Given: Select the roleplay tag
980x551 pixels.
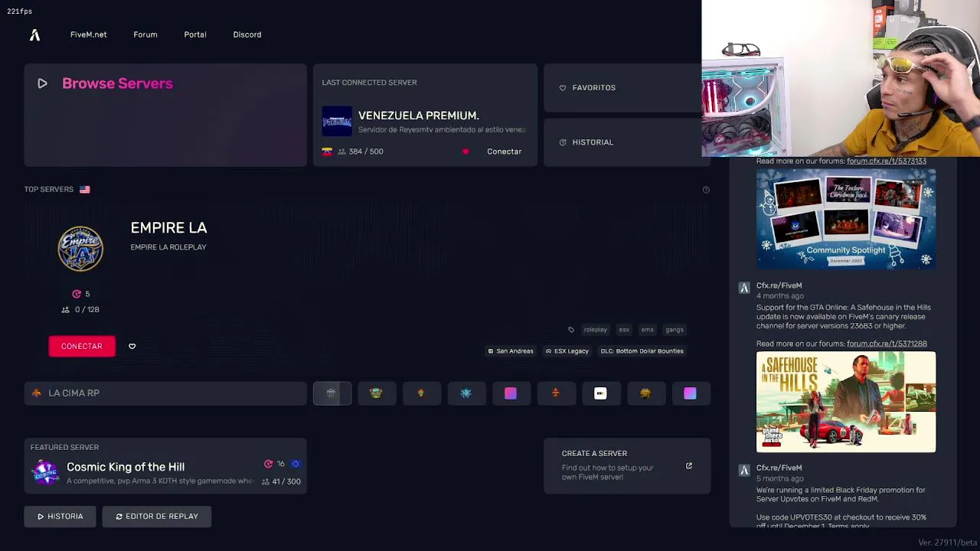Looking at the screenshot, I should click(x=595, y=330).
